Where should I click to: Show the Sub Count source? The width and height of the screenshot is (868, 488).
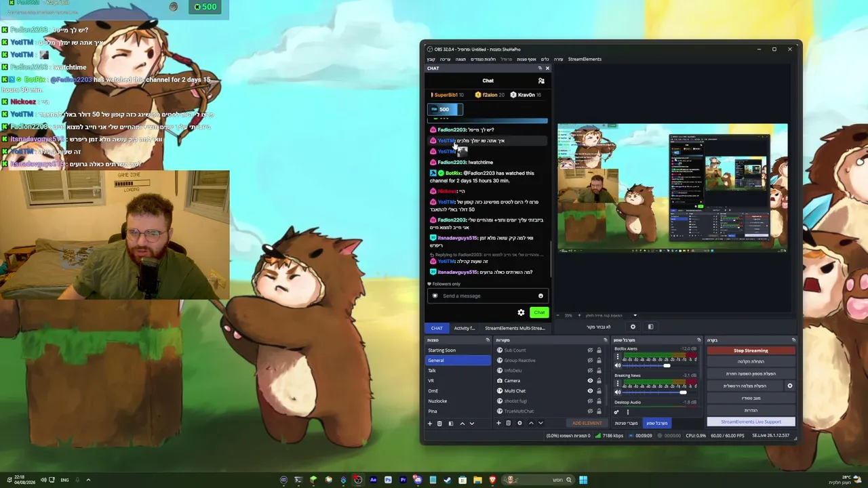tap(590, 350)
